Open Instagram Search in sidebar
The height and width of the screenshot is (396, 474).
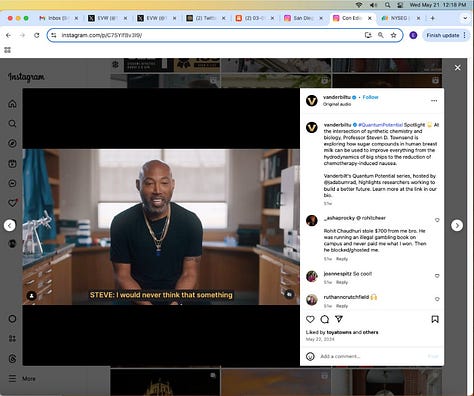12,124
